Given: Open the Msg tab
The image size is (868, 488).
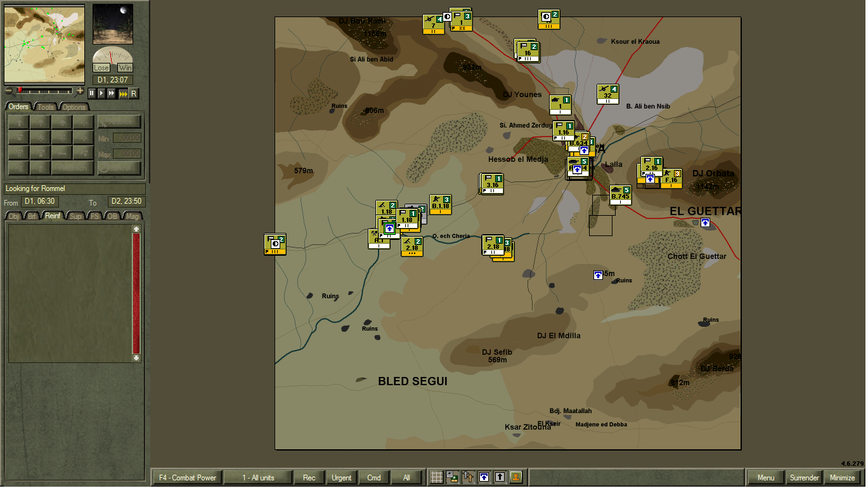Looking at the screenshot, I should coord(133,216).
